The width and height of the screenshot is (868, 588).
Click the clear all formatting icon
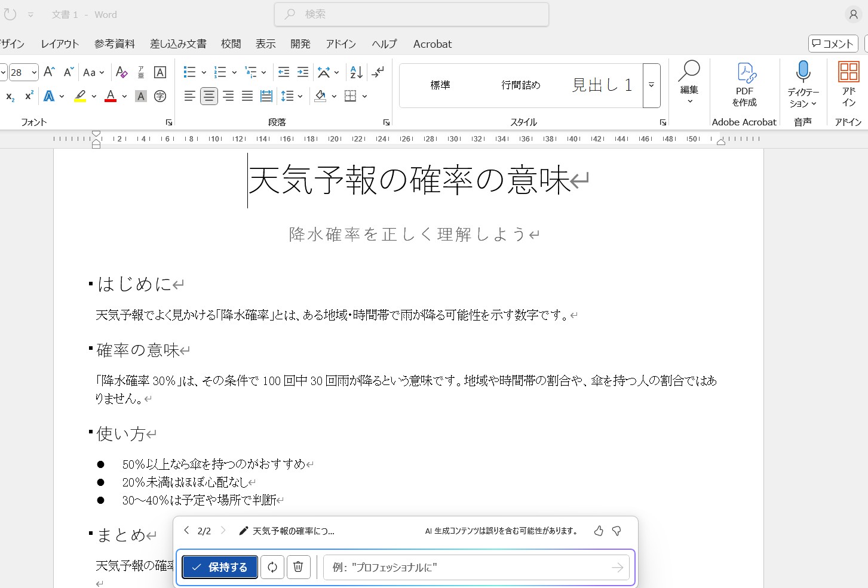click(x=122, y=72)
